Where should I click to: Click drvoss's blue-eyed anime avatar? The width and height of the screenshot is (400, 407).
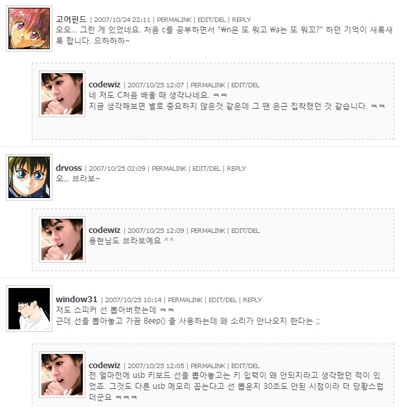tap(29, 177)
